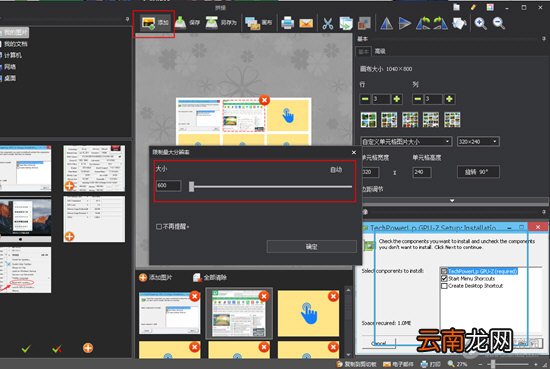Choose the fifth collage layout preset

452,120
